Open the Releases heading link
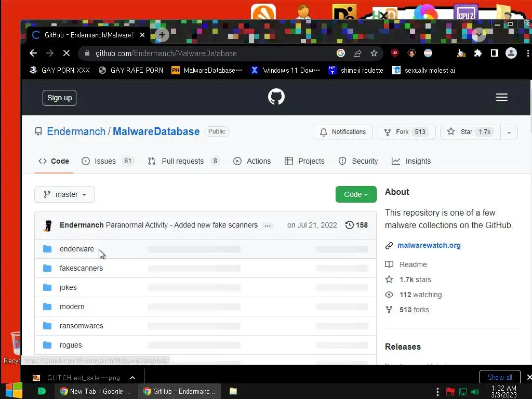This screenshot has height=399, width=532. point(403,347)
